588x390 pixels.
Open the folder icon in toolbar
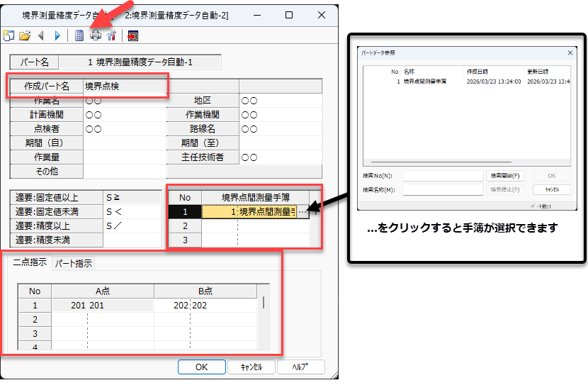click(25, 35)
